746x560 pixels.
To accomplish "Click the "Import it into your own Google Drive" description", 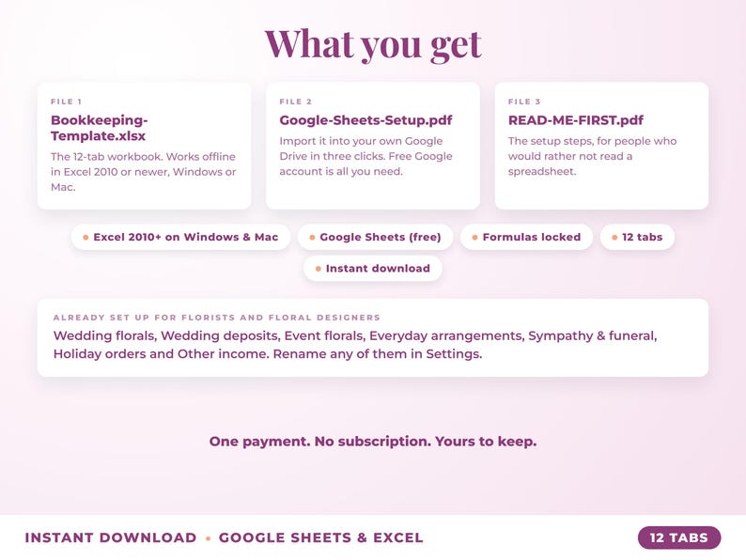I will pos(365,156).
